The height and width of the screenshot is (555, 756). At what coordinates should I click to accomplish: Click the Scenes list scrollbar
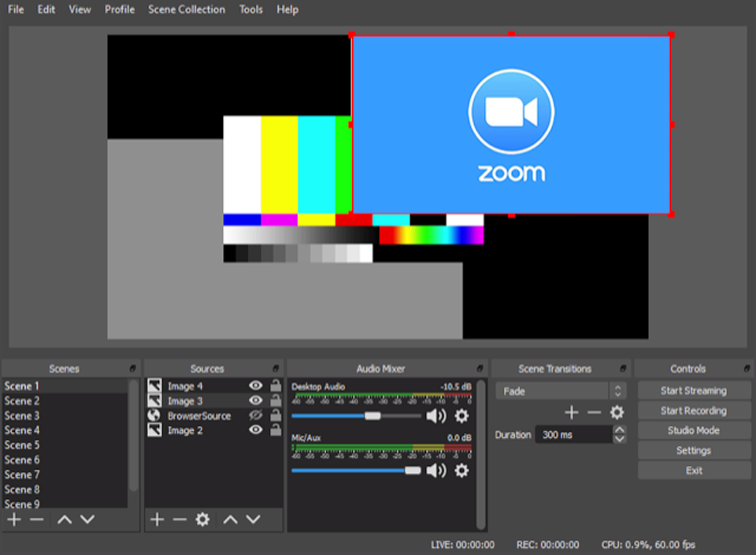click(x=134, y=435)
